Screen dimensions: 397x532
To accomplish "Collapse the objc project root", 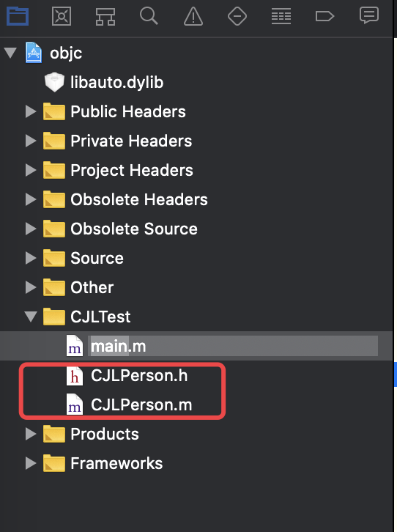I will coord(10,53).
